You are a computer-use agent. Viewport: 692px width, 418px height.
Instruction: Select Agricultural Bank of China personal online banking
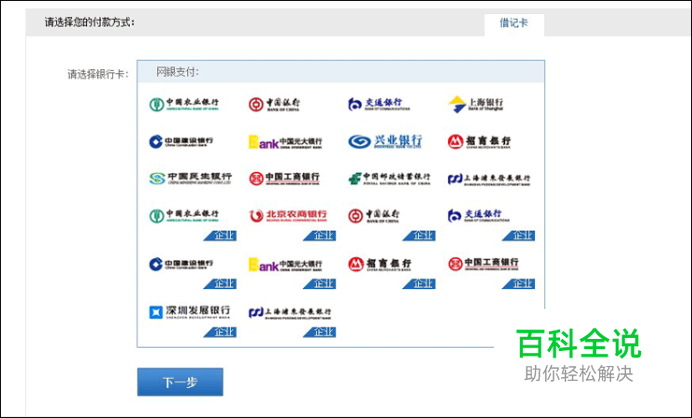(184, 104)
